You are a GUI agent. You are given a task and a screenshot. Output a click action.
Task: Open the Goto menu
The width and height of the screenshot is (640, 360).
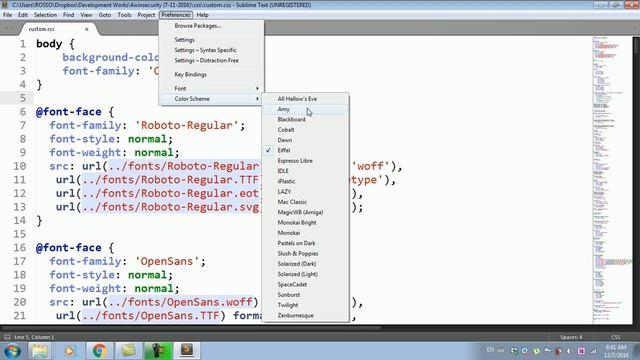coord(104,15)
